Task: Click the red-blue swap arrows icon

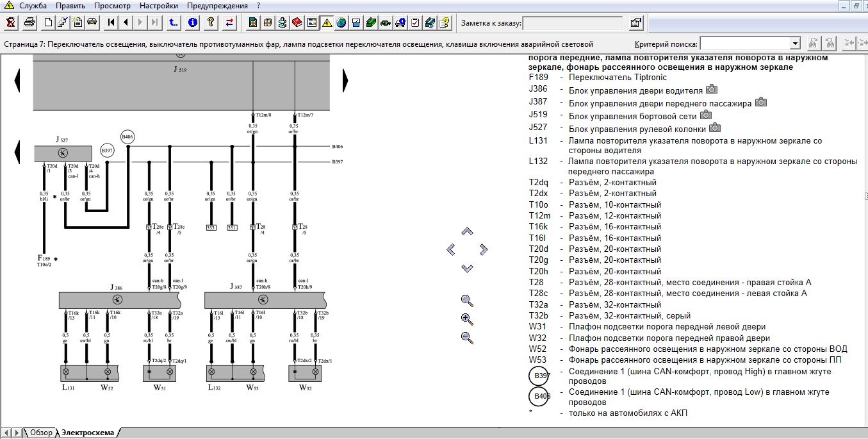Action: tap(229, 23)
